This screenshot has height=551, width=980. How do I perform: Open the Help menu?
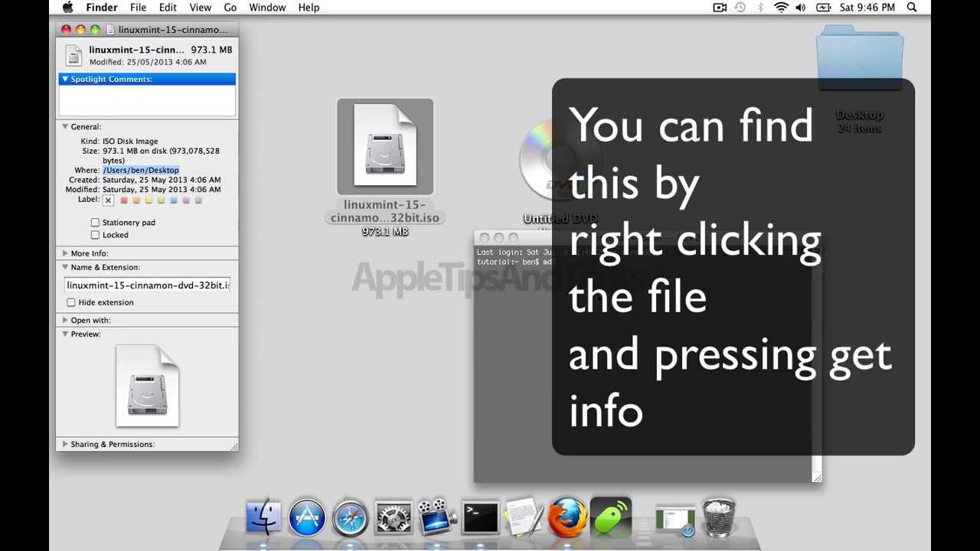click(x=309, y=7)
